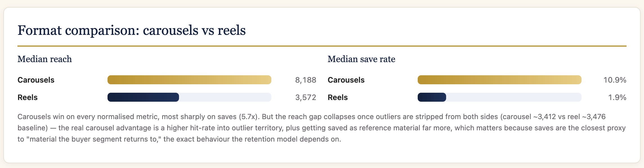Click the Carousels label under Median save rate
The width and height of the screenshot is (644, 168).
coord(346,80)
